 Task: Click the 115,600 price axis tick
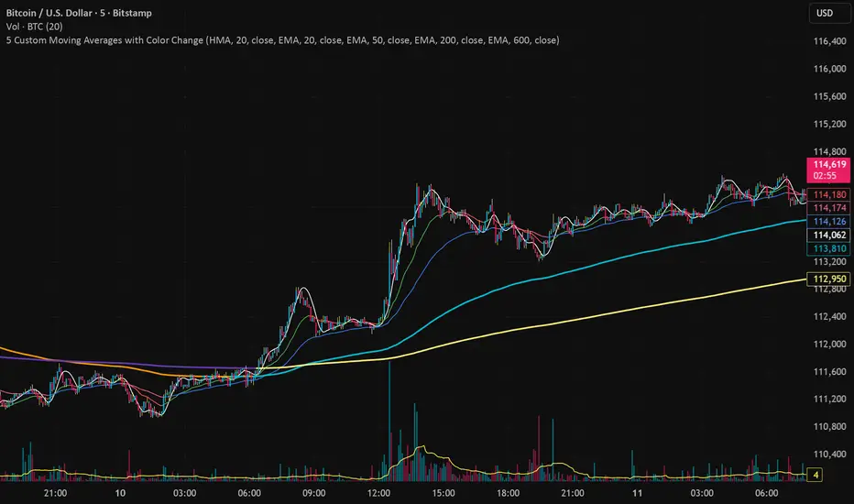tap(829, 96)
